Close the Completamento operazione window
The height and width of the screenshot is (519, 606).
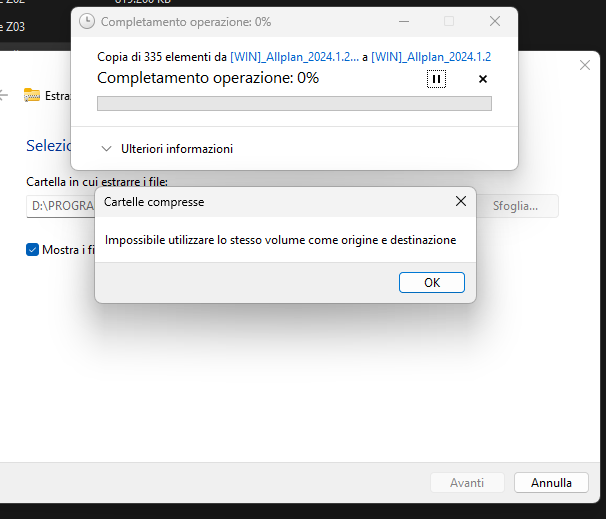[x=495, y=22]
